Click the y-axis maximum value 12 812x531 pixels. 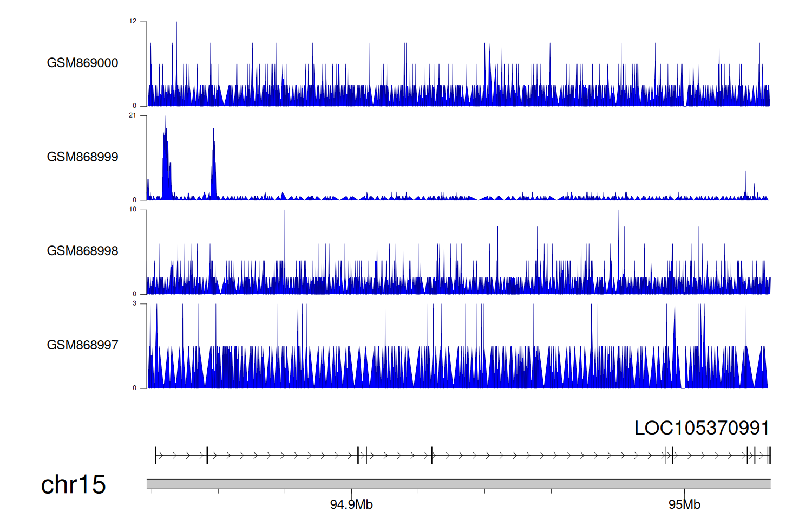click(x=133, y=22)
